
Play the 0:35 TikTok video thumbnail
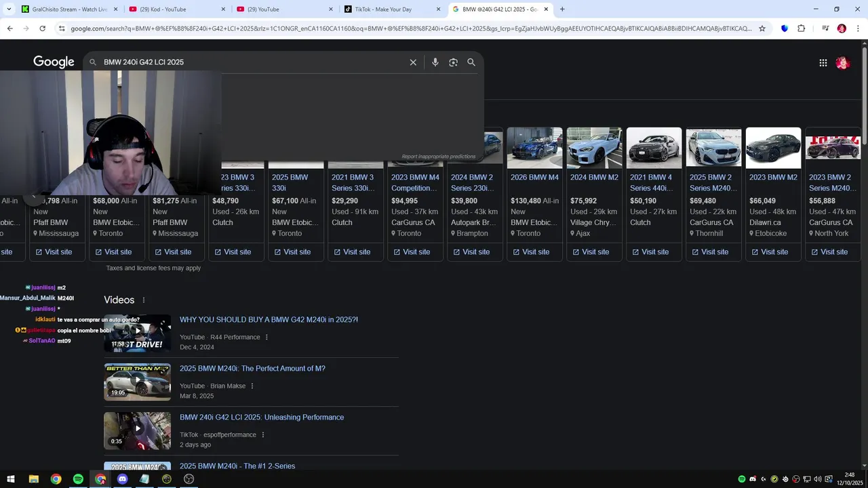click(137, 431)
